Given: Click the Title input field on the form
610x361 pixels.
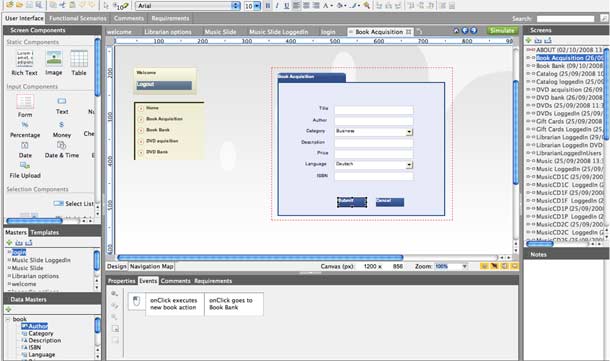Looking at the screenshot, I should click(x=374, y=110).
